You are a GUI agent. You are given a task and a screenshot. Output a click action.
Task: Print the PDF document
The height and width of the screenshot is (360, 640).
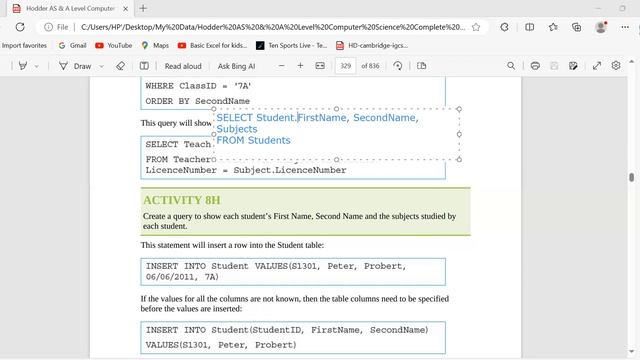pyautogui.click(x=535, y=66)
